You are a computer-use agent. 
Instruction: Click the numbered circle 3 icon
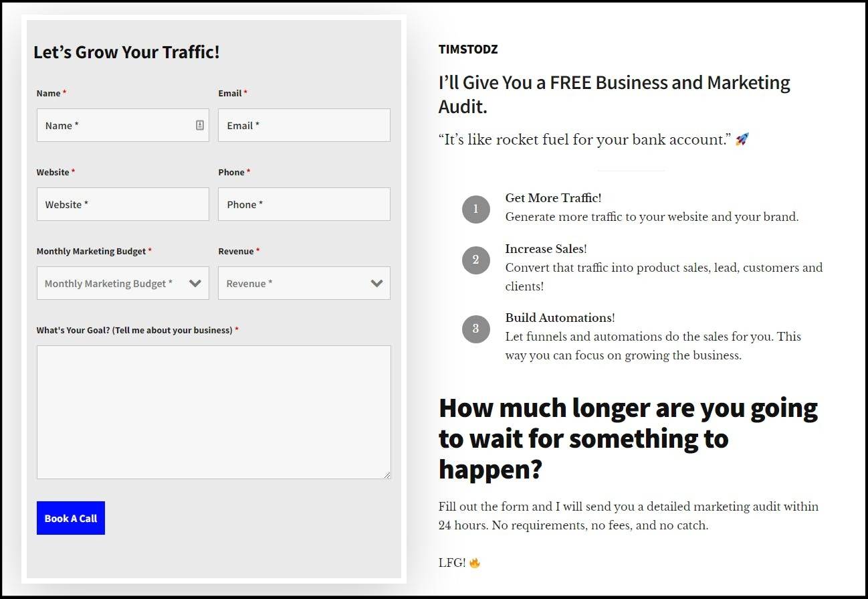click(x=475, y=329)
